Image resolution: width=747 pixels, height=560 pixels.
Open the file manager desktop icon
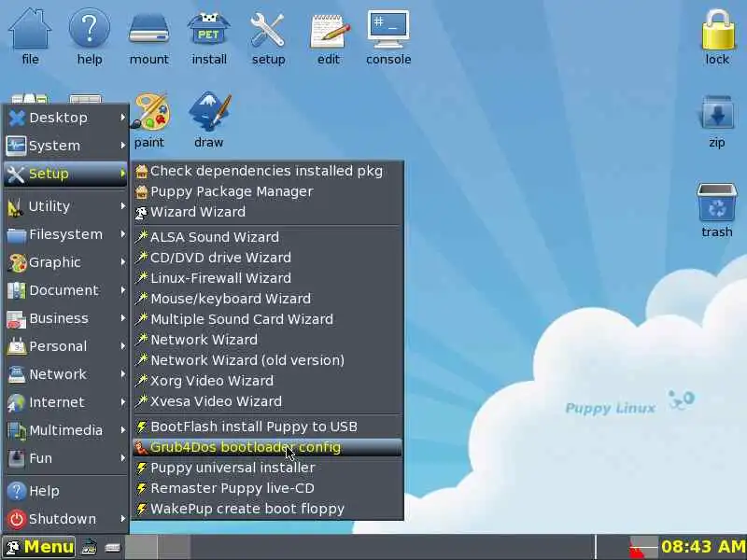30,36
